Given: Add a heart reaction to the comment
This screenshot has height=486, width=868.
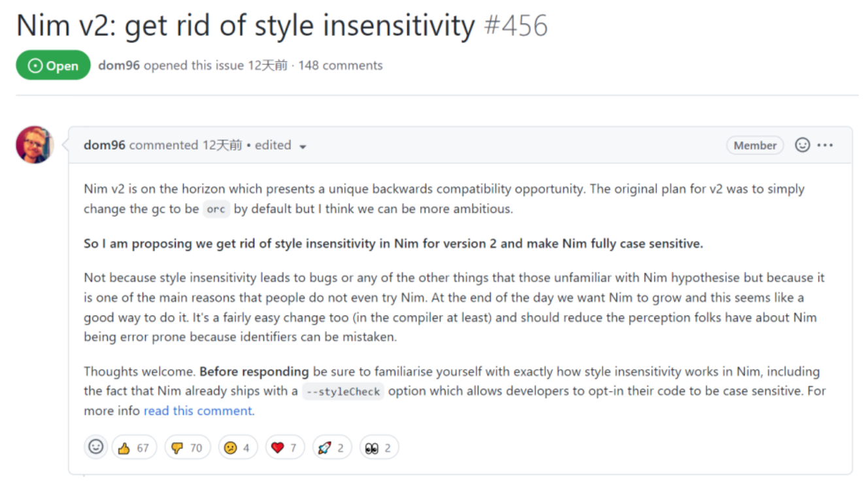Looking at the screenshot, I should (x=284, y=447).
